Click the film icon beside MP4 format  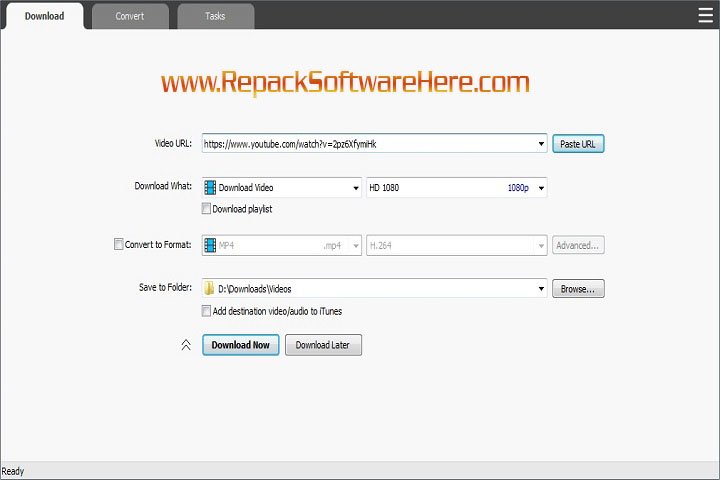tap(210, 245)
